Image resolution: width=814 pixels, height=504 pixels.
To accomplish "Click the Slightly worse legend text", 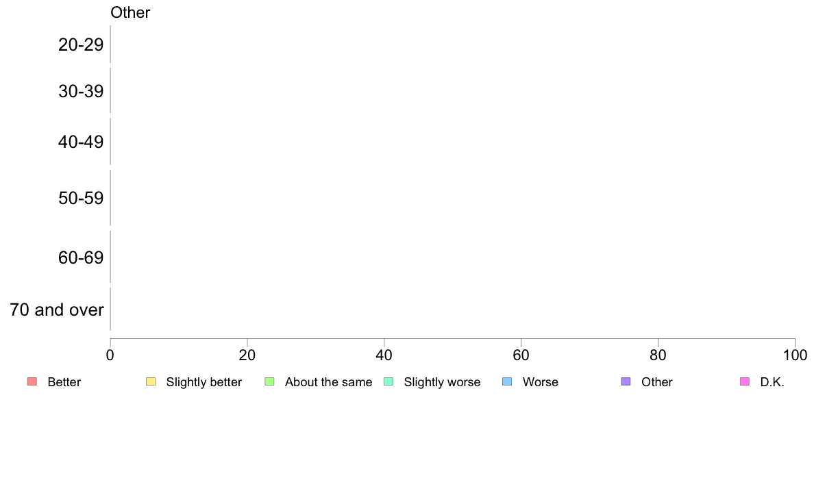I will [443, 382].
